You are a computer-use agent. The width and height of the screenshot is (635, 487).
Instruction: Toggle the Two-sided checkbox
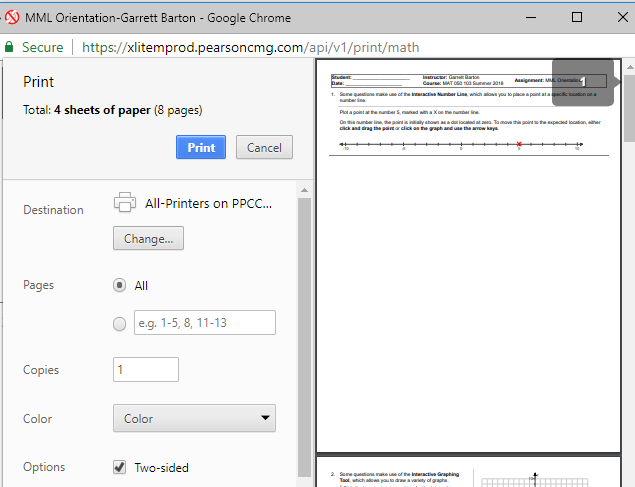[120, 467]
